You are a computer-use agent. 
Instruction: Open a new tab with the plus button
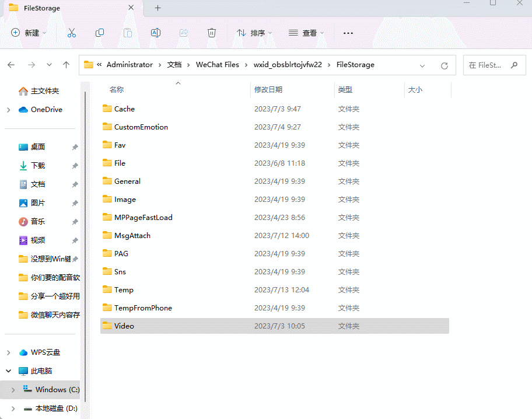pyautogui.click(x=157, y=8)
